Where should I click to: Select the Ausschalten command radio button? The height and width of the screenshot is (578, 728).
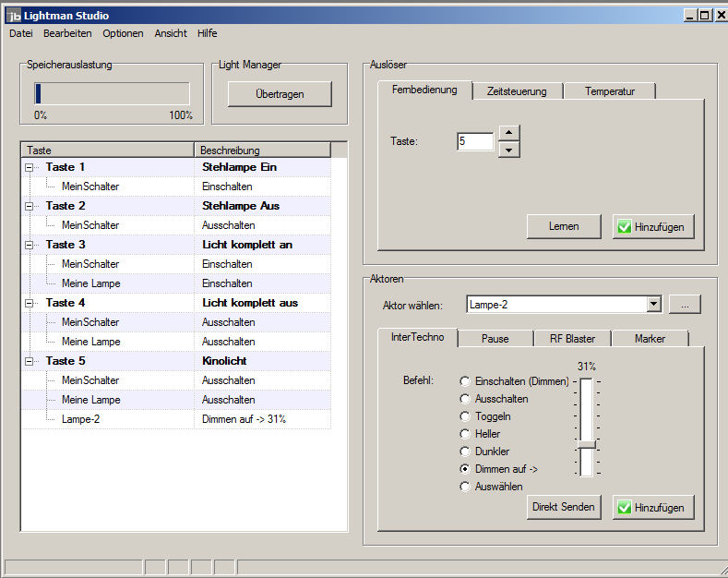coord(466,399)
